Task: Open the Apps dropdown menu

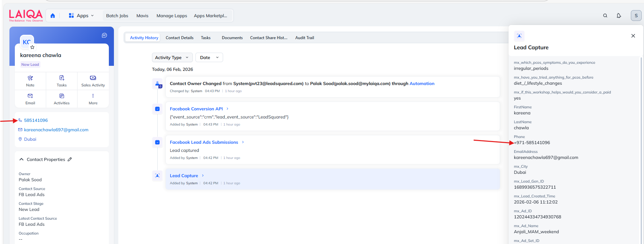Action: click(81, 16)
